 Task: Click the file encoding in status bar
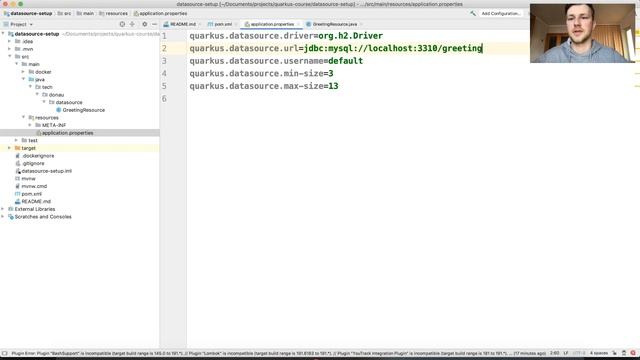(579, 353)
